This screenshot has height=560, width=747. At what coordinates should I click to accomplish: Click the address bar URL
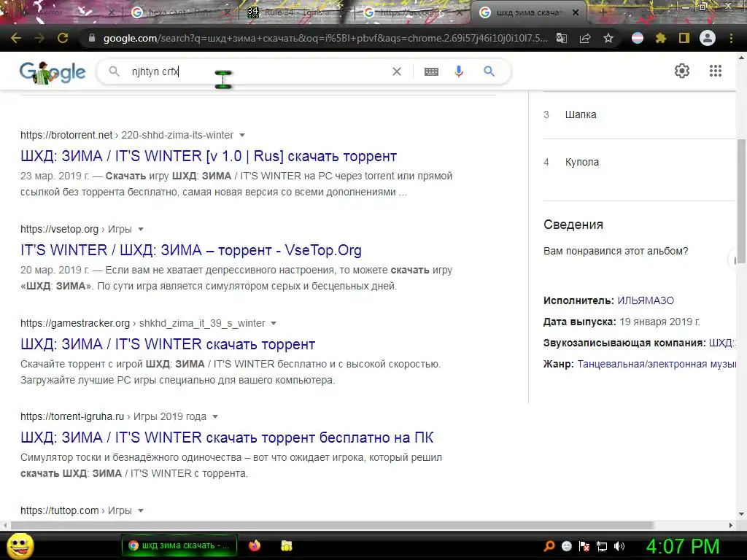pyautogui.click(x=325, y=38)
